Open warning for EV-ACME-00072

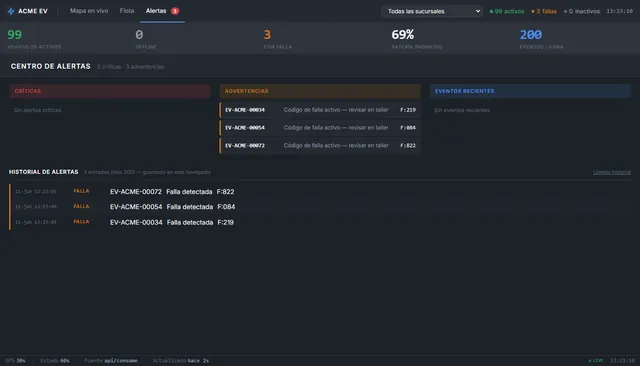tap(320, 146)
